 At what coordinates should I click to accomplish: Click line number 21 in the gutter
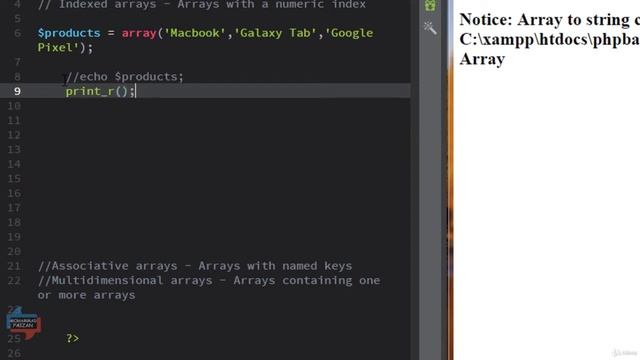click(14, 266)
